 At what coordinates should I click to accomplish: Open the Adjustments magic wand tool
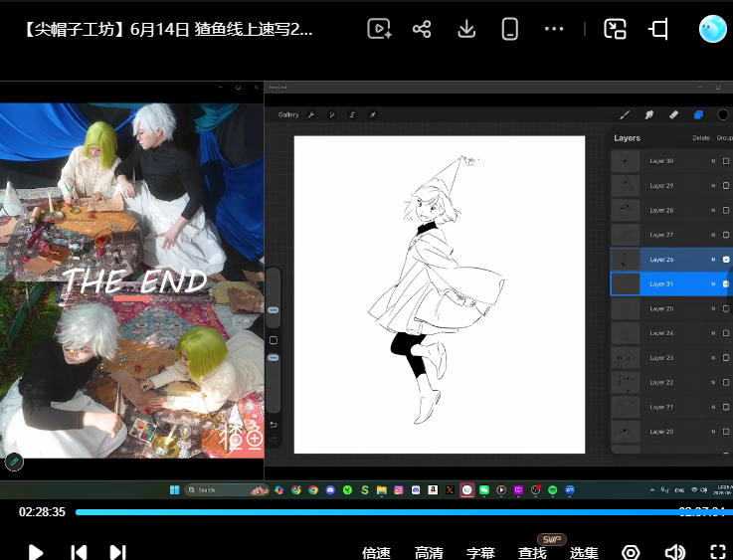(331, 114)
